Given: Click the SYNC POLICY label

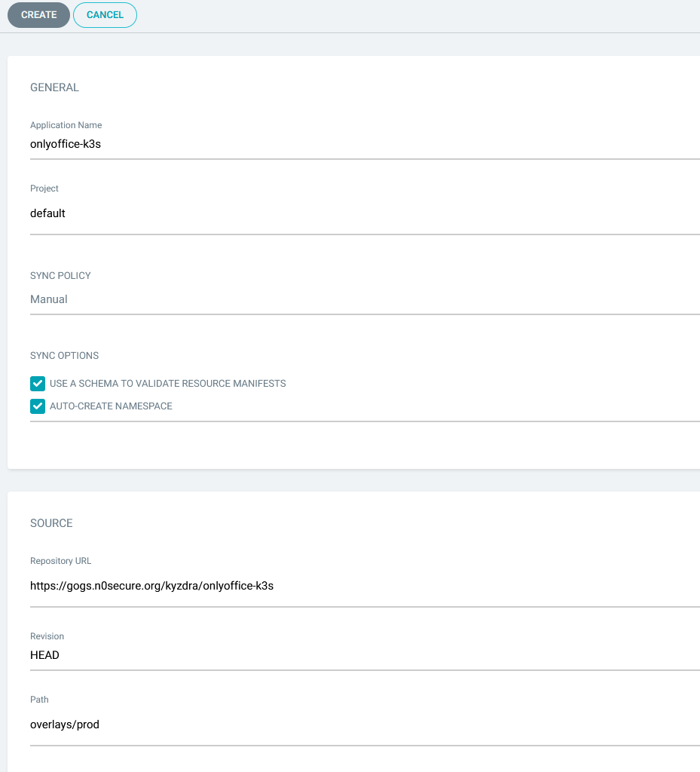Looking at the screenshot, I should pyautogui.click(x=60, y=276).
